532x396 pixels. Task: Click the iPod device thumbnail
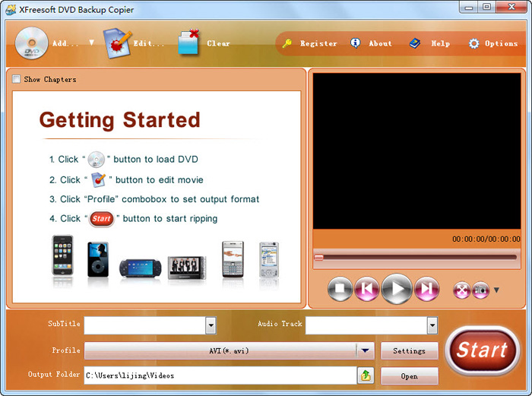click(98, 259)
